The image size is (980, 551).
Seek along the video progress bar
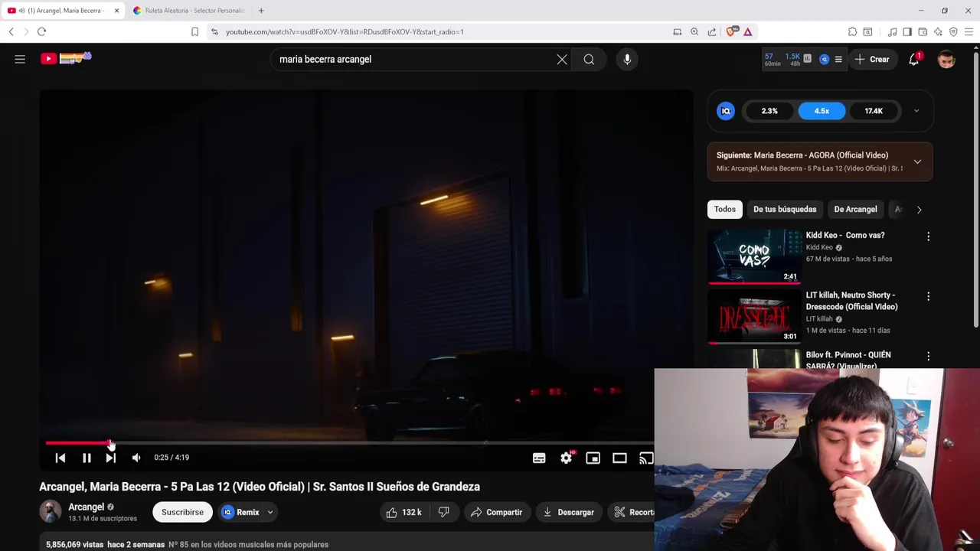[350, 442]
